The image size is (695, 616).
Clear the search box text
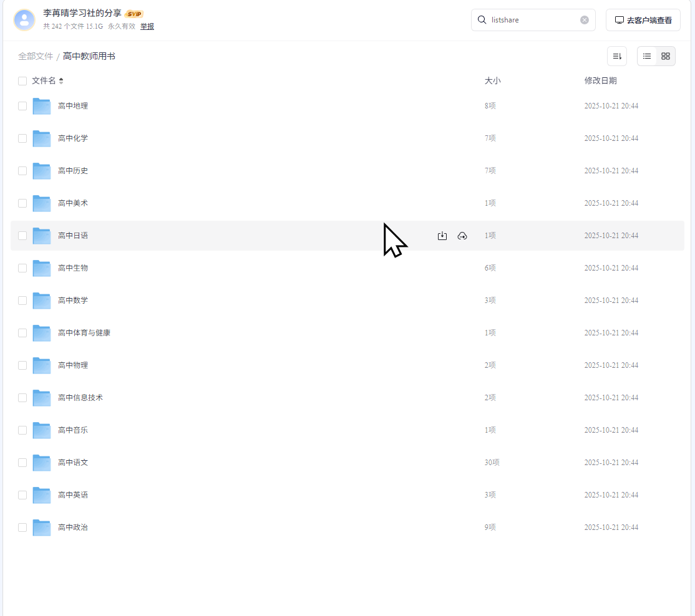tap(585, 20)
